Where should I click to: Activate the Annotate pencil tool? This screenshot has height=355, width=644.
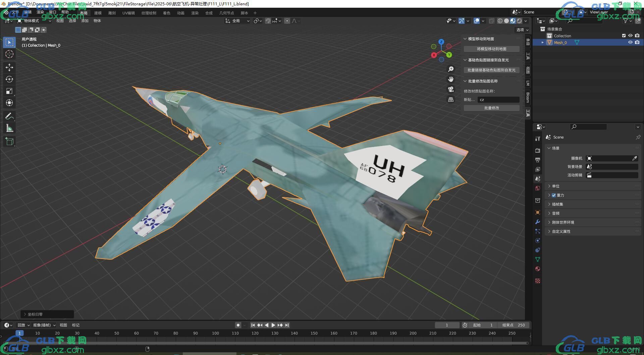9,116
